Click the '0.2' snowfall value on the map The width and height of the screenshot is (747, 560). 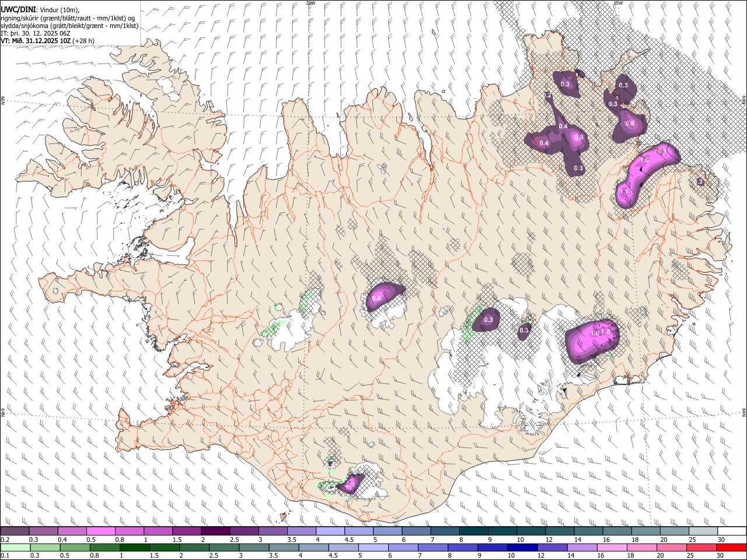click(547, 95)
